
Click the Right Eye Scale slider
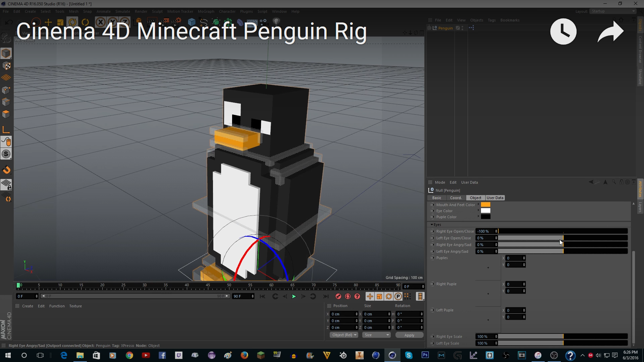click(563, 337)
